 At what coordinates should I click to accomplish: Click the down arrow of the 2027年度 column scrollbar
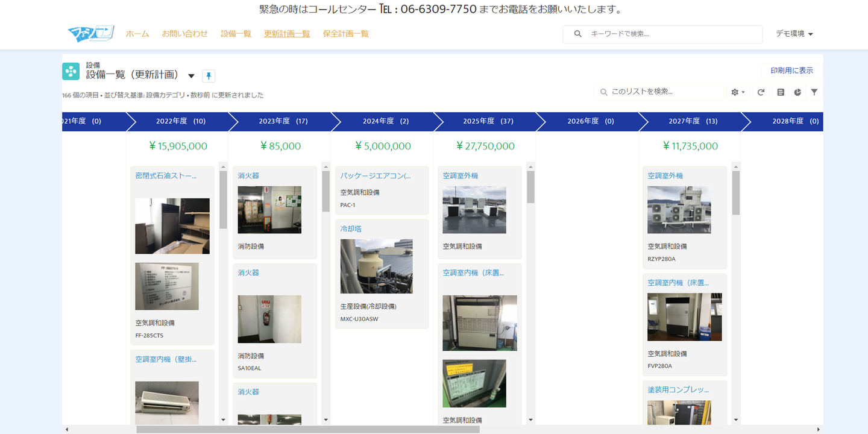click(x=736, y=420)
